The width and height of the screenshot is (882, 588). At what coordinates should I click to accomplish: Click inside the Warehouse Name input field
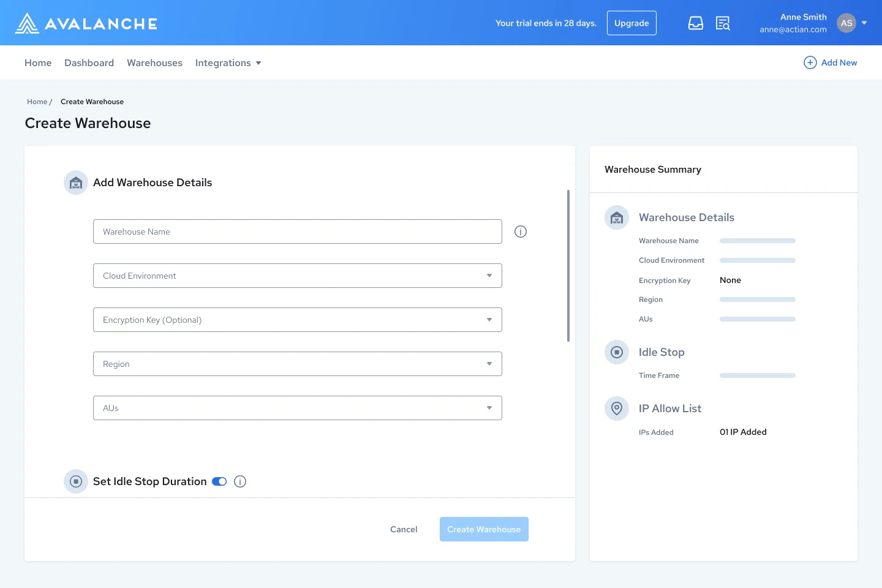pos(297,232)
